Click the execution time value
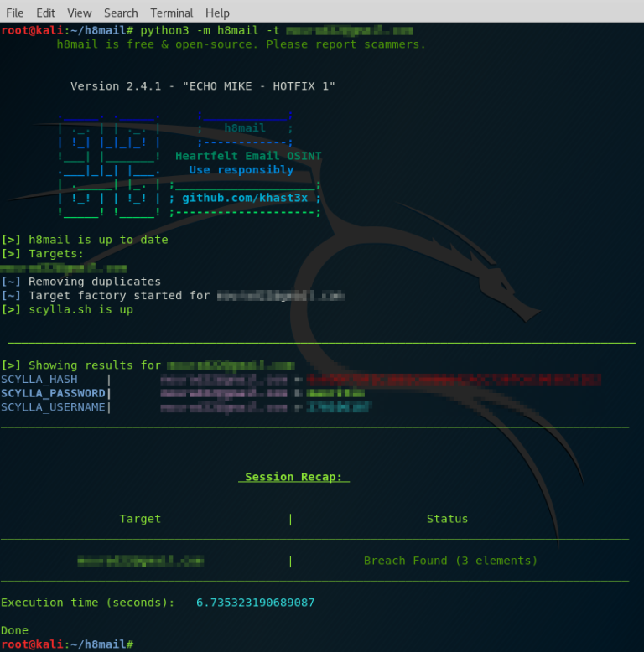The image size is (644, 652). pyautogui.click(x=255, y=603)
